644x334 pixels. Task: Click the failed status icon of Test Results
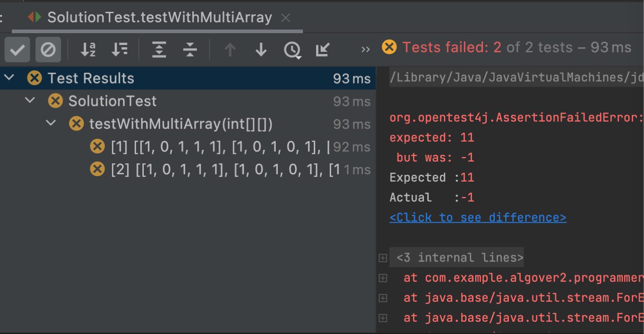[34, 78]
